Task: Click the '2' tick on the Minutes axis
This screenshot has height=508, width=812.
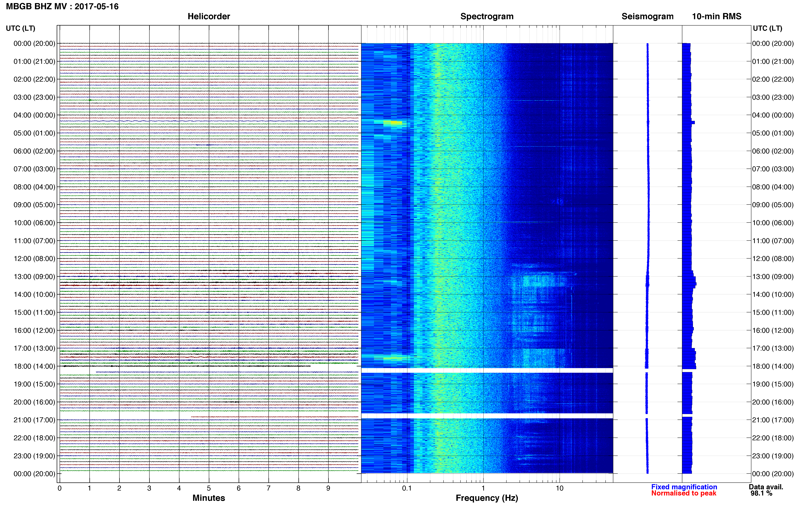Action: [x=119, y=488]
